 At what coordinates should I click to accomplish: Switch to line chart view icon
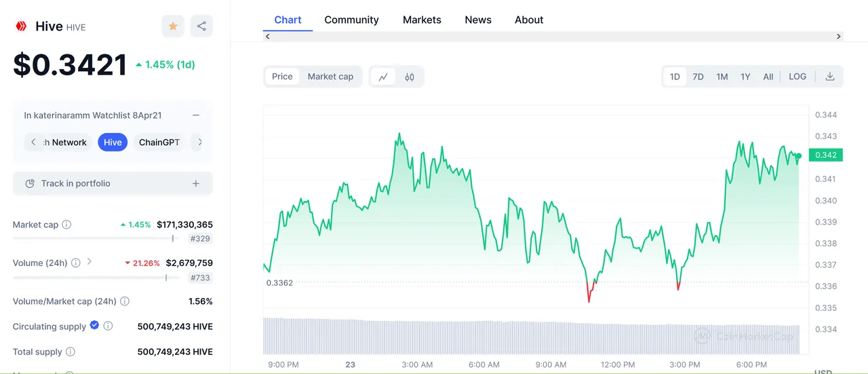point(383,77)
